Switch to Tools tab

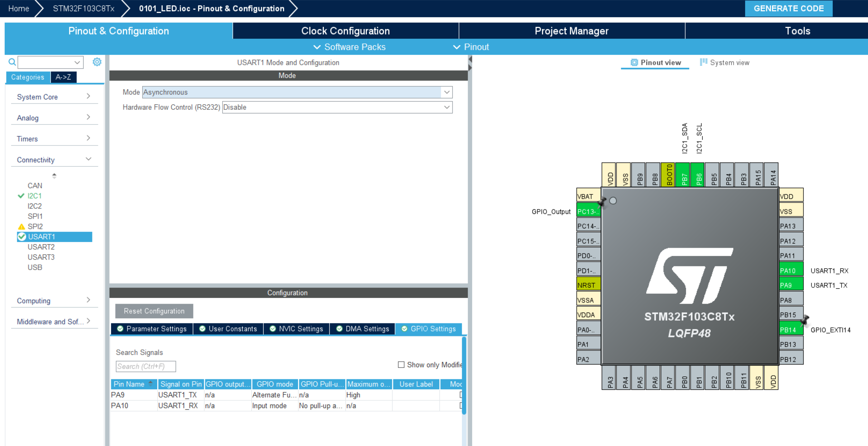[797, 31]
